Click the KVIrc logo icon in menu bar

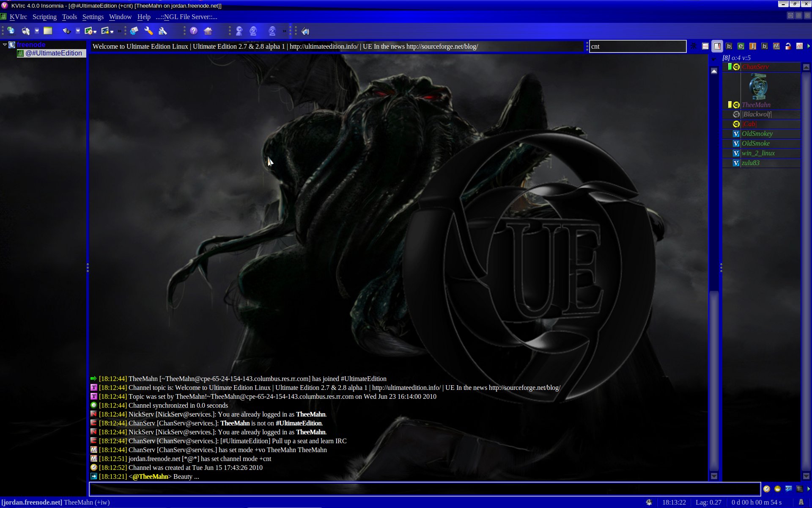[4, 17]
